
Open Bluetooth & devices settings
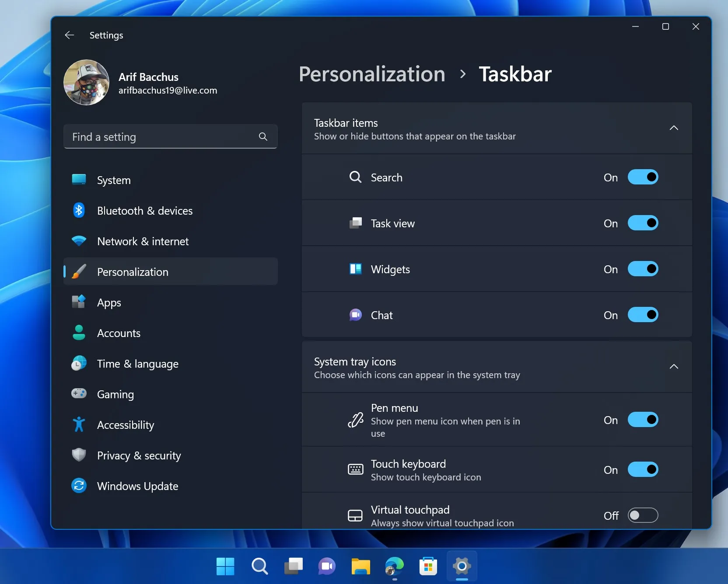79,210
